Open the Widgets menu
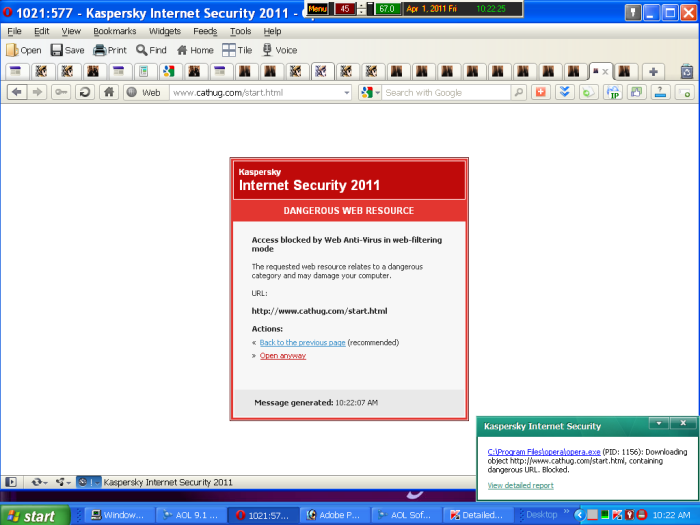700x525 pixels. click(x=165, y=31)
